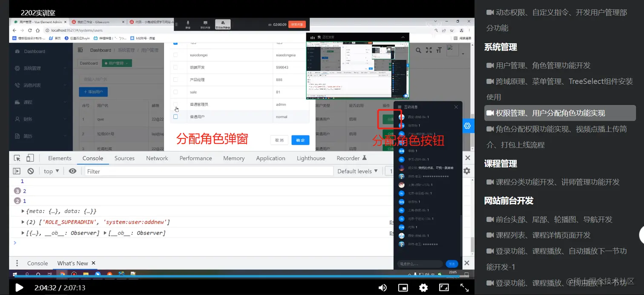
Task: Create live expression with the eye icon
Action: pyautogui.click(x=73, y=171)
